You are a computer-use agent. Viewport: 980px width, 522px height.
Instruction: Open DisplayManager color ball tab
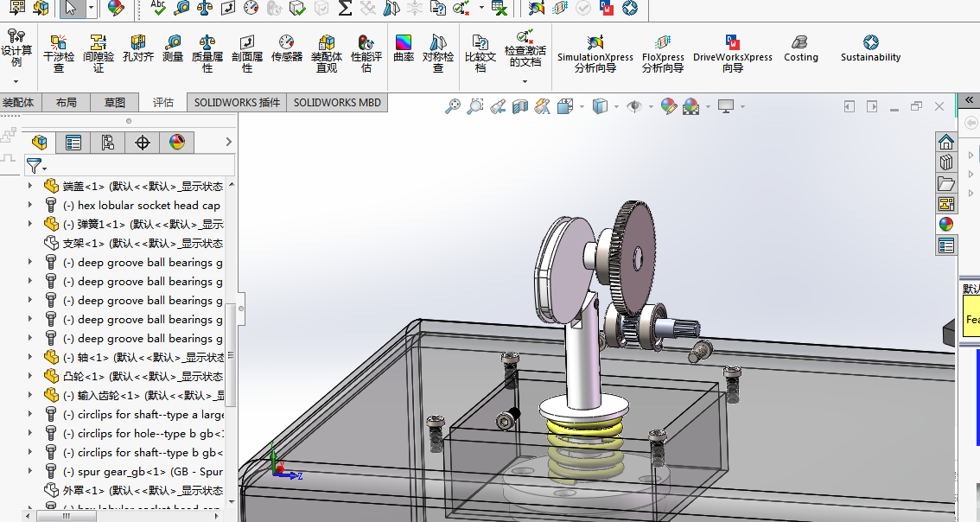(x=177, y=143)
